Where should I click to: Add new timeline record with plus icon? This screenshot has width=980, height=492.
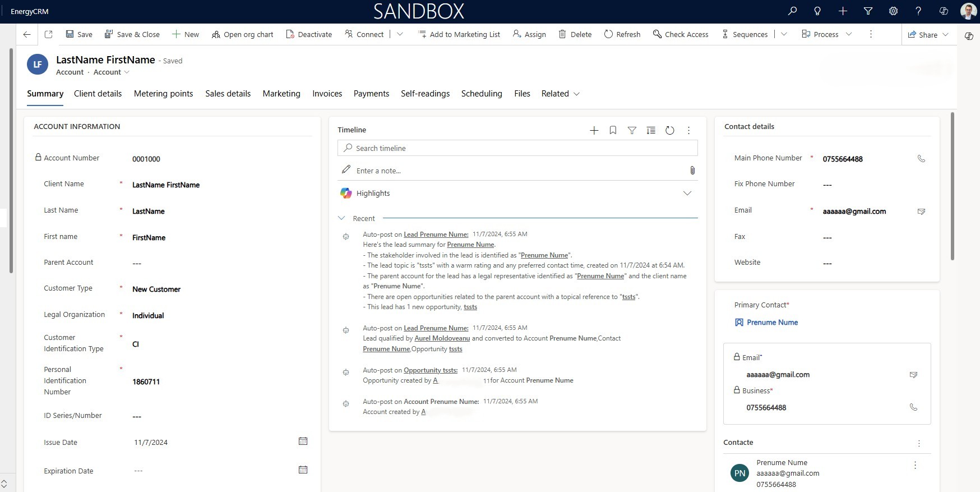pos(594,130)
